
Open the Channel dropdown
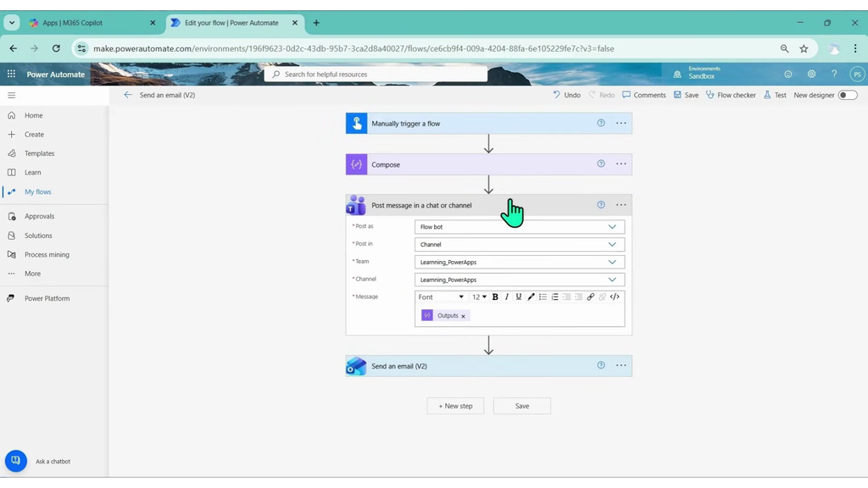coord(520,280)
